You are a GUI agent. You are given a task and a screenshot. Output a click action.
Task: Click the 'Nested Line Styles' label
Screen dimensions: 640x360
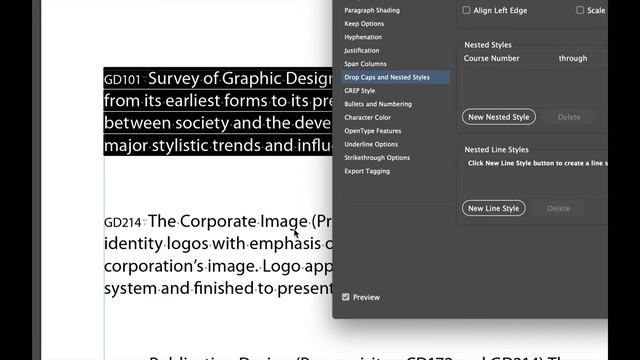pyautogui.click(x=496, y=150)
